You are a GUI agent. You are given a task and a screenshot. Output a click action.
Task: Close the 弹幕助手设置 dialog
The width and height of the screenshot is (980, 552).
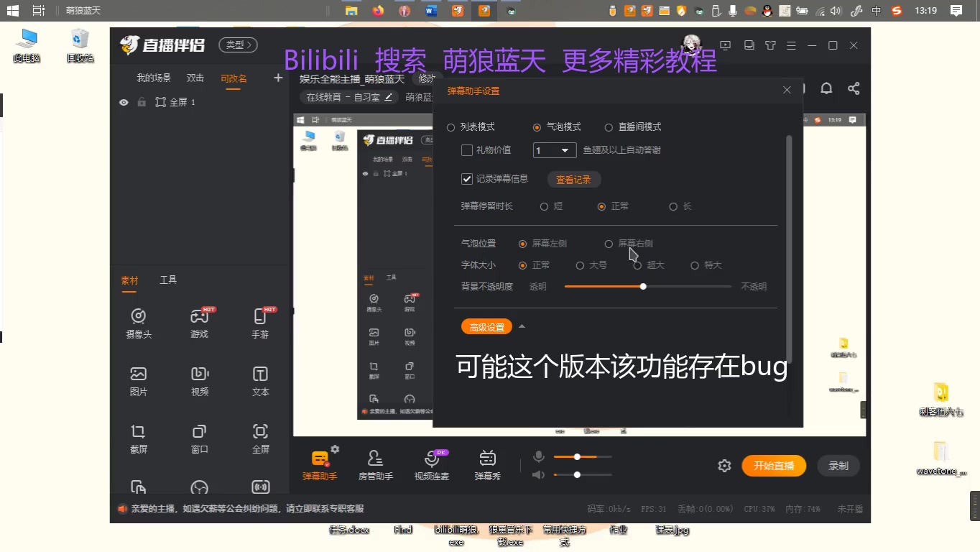787,90
